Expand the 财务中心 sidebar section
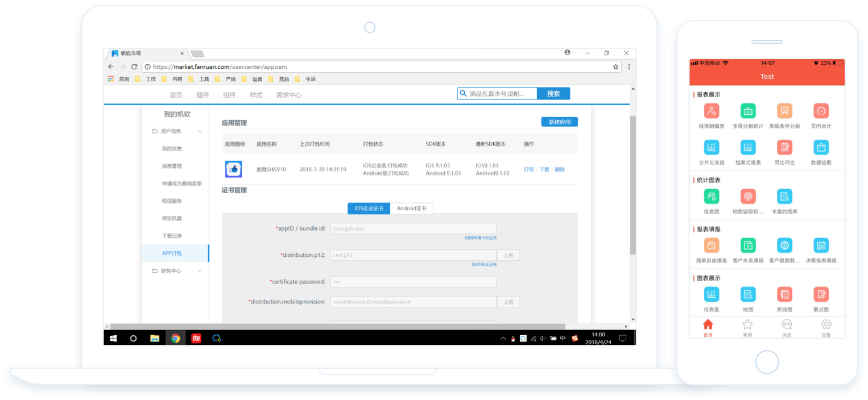 click(x=200, y=271)
